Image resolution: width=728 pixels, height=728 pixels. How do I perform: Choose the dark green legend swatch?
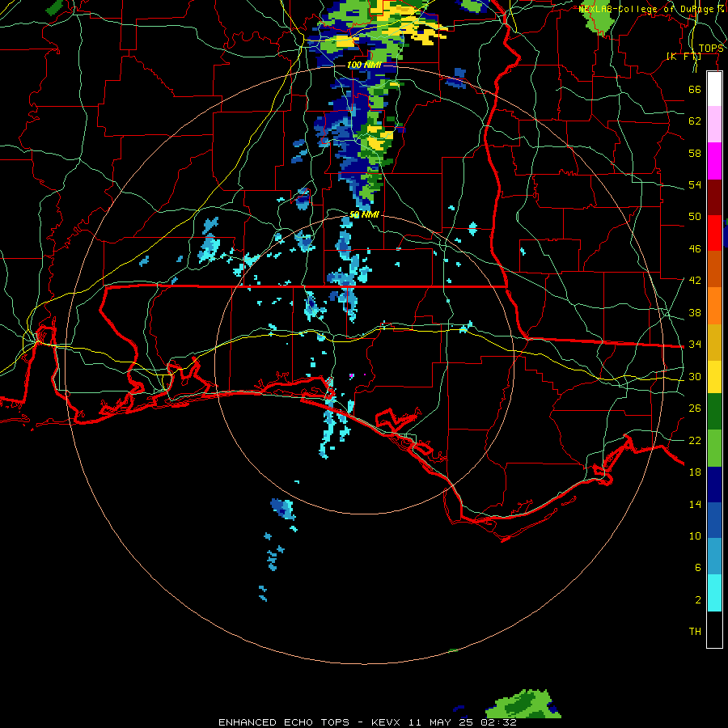714,412
